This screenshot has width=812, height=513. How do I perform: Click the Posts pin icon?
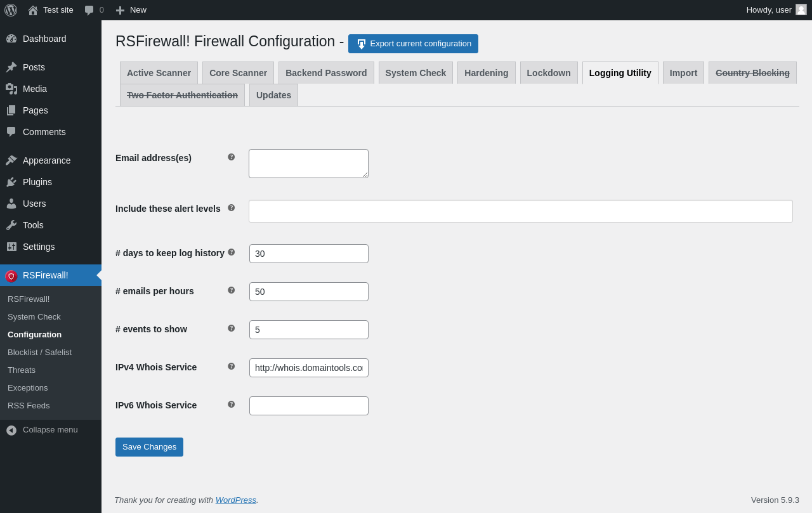pyautogui.click(x=11, y=67)
